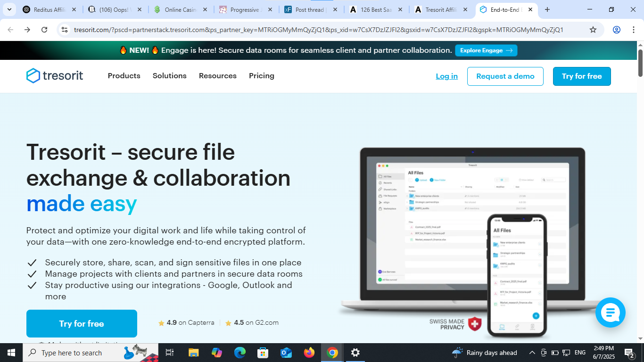Click the Log in link

click(x=446, y=76)
